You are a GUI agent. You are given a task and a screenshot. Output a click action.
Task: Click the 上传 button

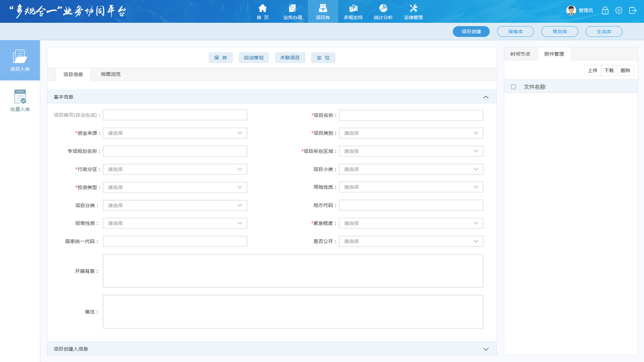(x=593, y=71)
